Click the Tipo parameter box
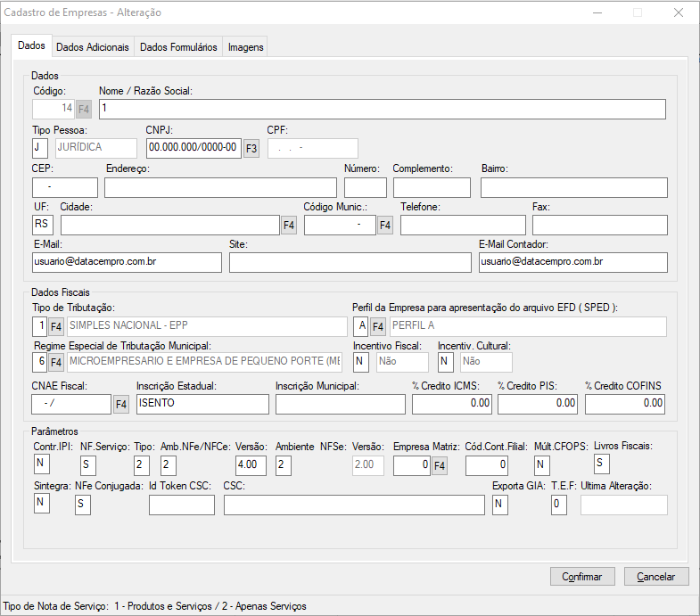This screenshot has height=616, width=700. pos(142,465)
